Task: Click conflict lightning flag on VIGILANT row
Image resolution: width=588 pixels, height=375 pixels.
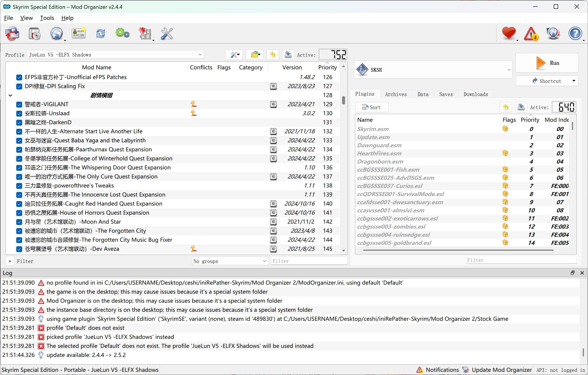Action: (193, 104)
